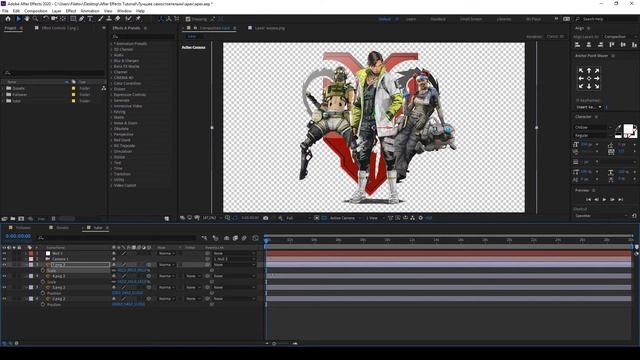Open the Window menu
640x360 pixels.
click(124, 11)
